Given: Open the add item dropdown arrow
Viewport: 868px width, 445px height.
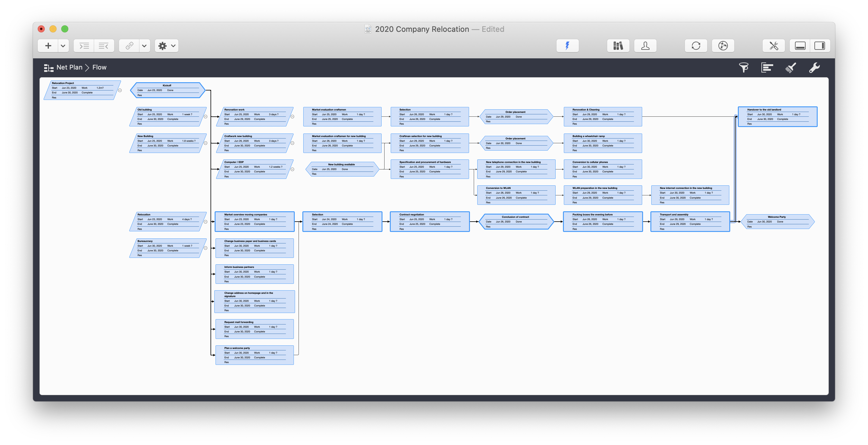Looking at the screenshot, I should click(63, 46).
